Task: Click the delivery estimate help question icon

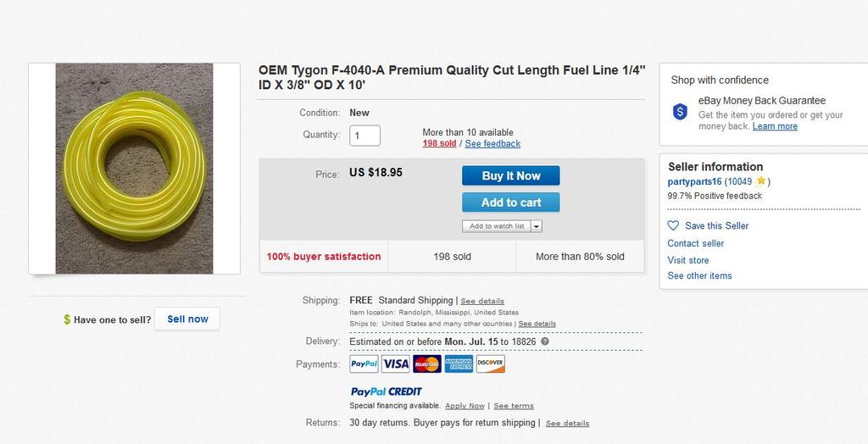Action: pos(545,341)
